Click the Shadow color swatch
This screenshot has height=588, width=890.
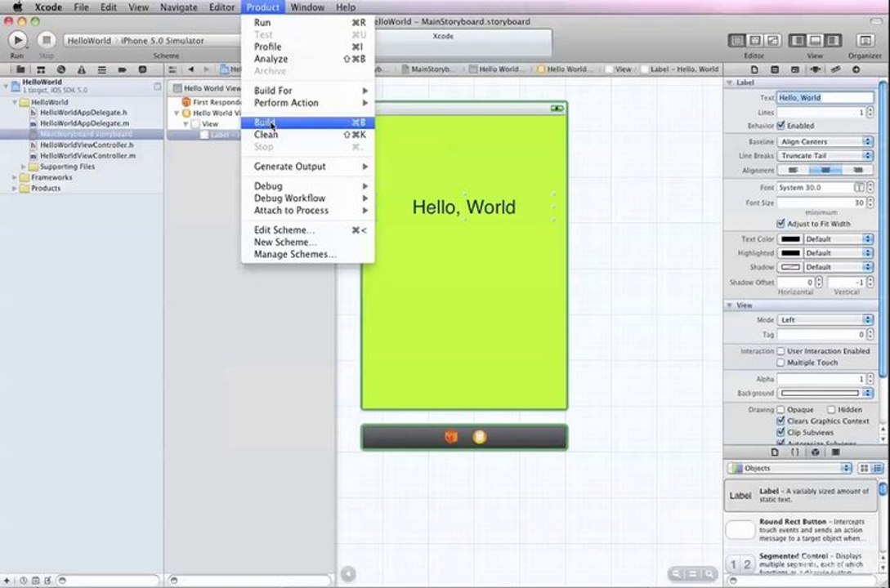pos(790,266)
